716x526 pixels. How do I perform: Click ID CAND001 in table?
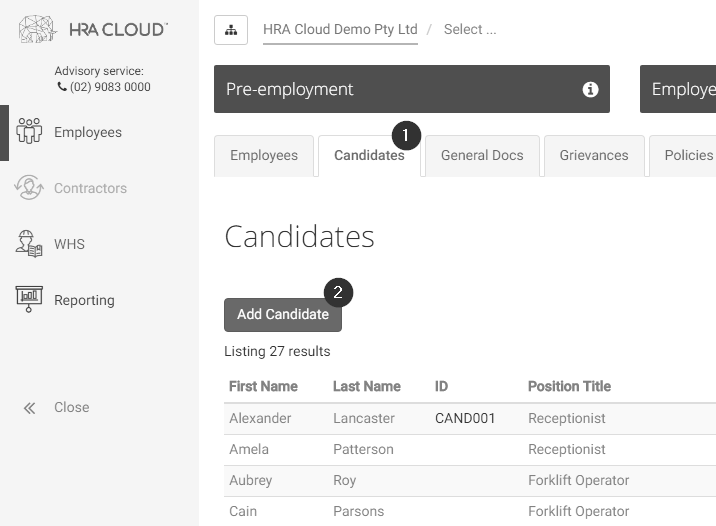(465, 418)
